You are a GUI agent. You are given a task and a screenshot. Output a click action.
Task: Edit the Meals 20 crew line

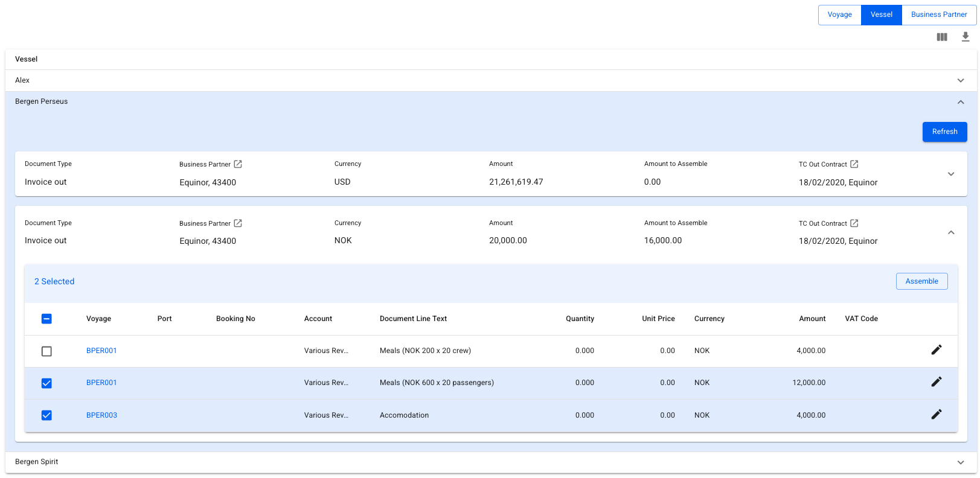tap(936, 350)
